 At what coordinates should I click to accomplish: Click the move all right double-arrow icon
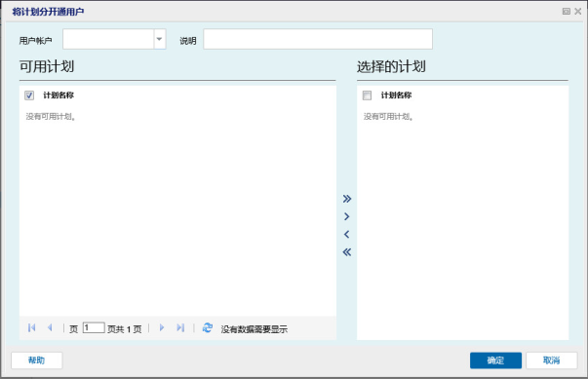click(x=347, y=199)
